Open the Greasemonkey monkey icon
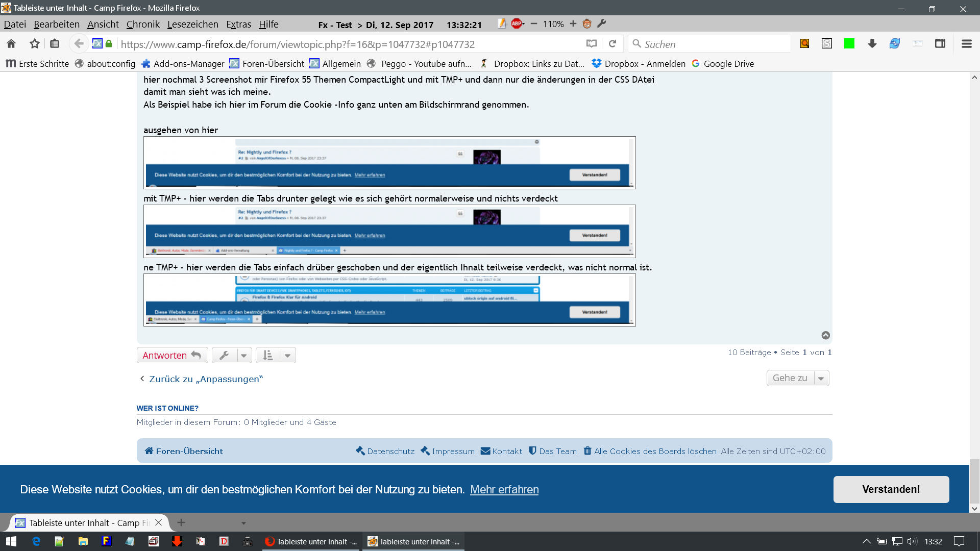Screen dimensions: 980x551 587,24
